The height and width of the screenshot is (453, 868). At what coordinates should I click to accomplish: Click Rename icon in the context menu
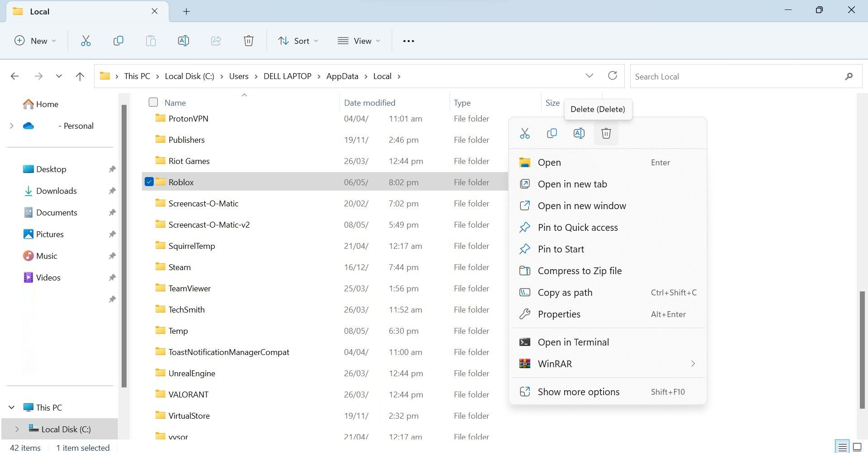tap(579, 133)
